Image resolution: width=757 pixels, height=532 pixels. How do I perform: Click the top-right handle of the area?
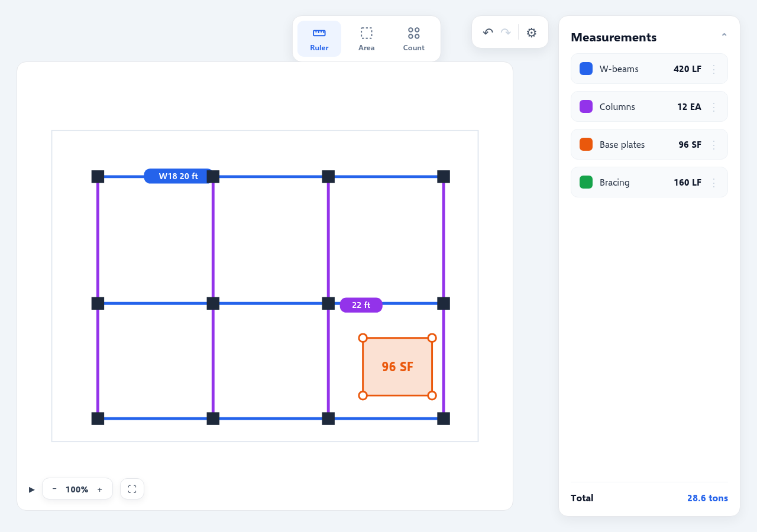(x=432, y=338)
